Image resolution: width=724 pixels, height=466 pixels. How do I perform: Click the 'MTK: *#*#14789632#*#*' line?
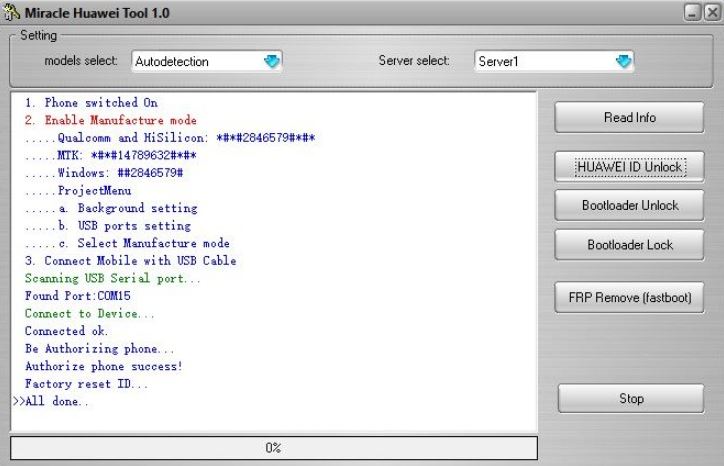111,155
